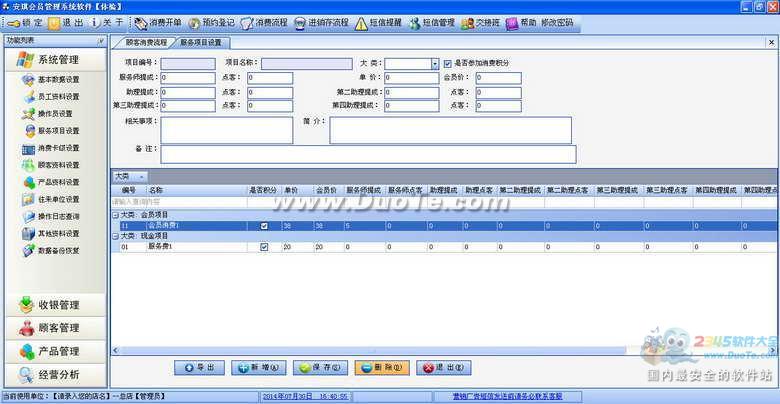Open 产品资料设置 in the sidebar
The height and width of the screenshot is (404, 780).
51,182
